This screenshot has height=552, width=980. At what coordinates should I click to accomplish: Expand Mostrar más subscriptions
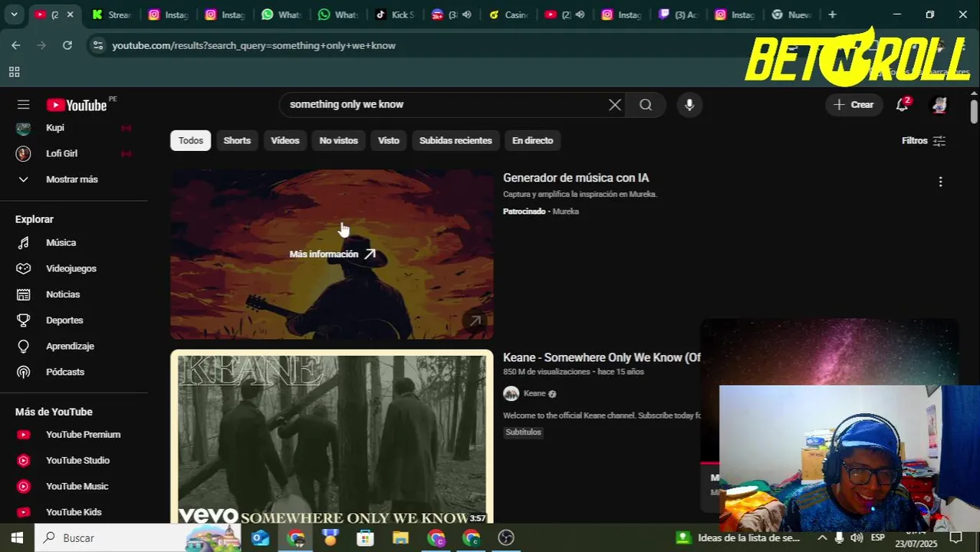click(74, 179)
